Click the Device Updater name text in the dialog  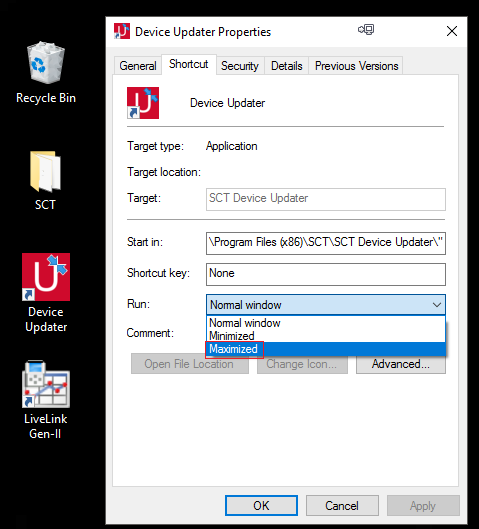pyautogui.click(x=227, y=103)
